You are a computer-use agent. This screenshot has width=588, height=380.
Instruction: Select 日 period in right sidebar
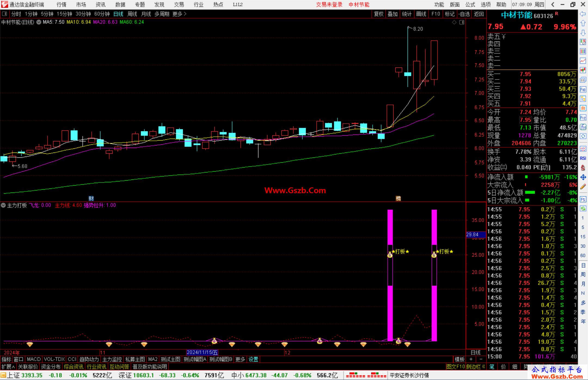(583, 265)
